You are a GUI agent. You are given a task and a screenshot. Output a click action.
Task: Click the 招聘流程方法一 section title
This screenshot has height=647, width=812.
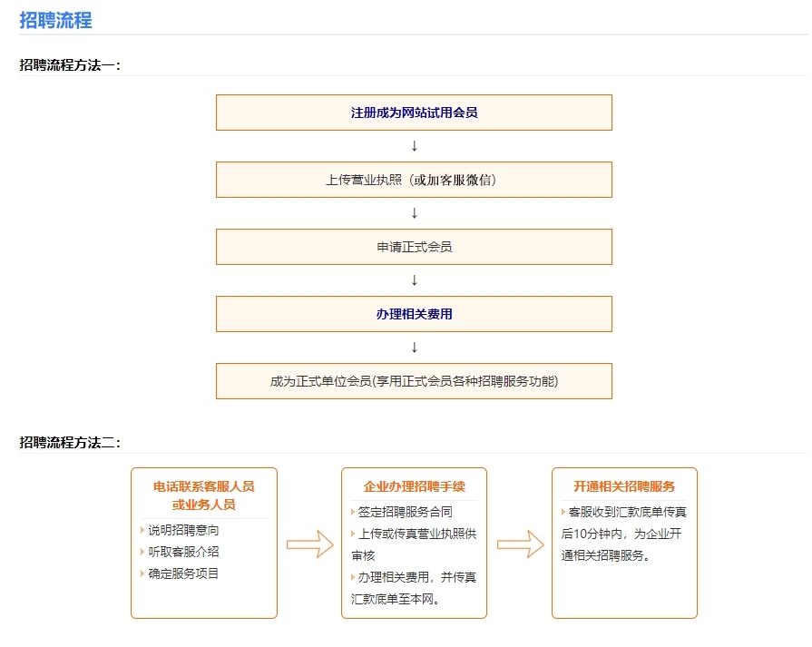click(70, 65)
